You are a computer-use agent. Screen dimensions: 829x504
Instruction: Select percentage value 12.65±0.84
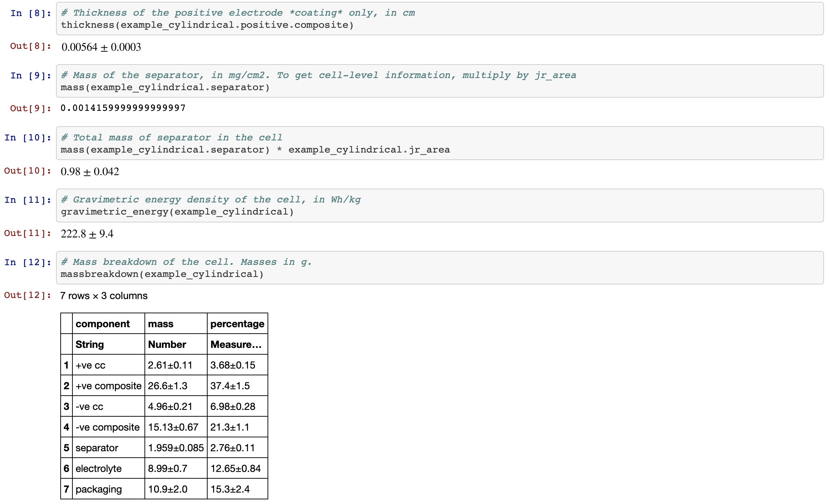(238, 468)
